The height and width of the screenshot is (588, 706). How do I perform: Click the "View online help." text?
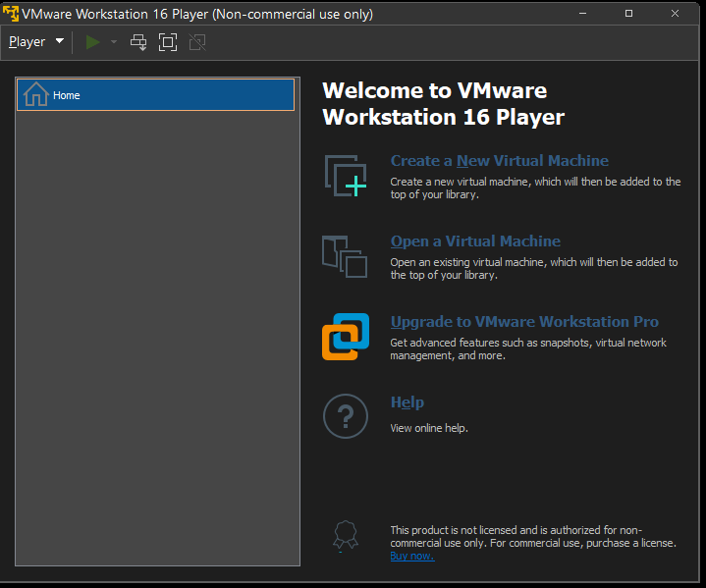pyautogui.click(x=429, y=428)
